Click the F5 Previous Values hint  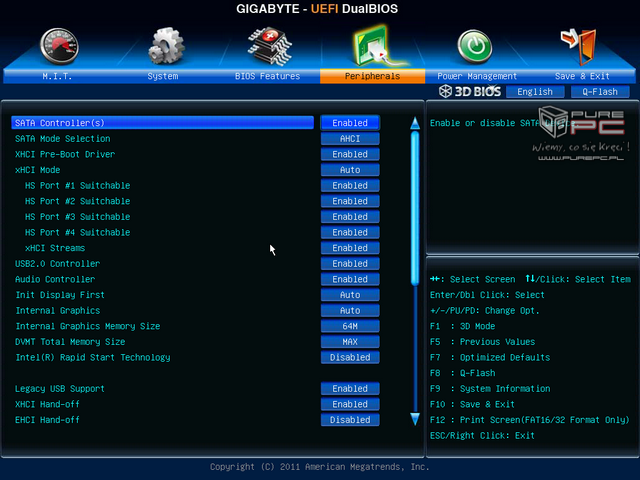482,342
